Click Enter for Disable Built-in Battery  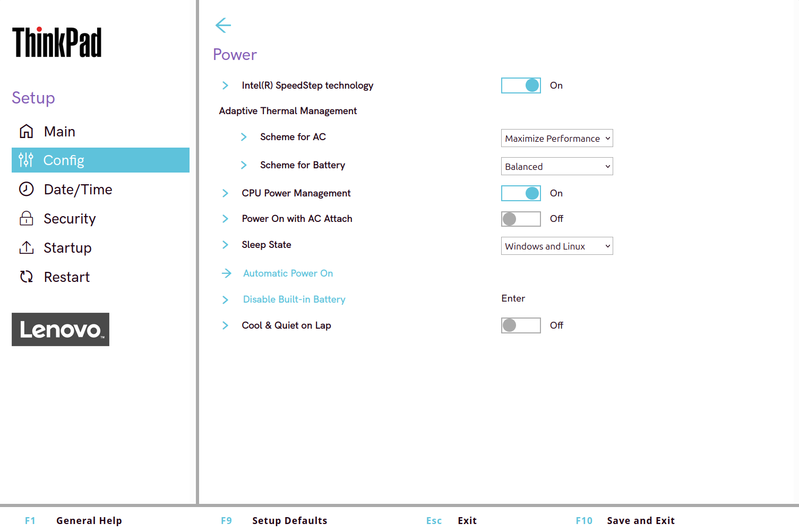[513, 298]
